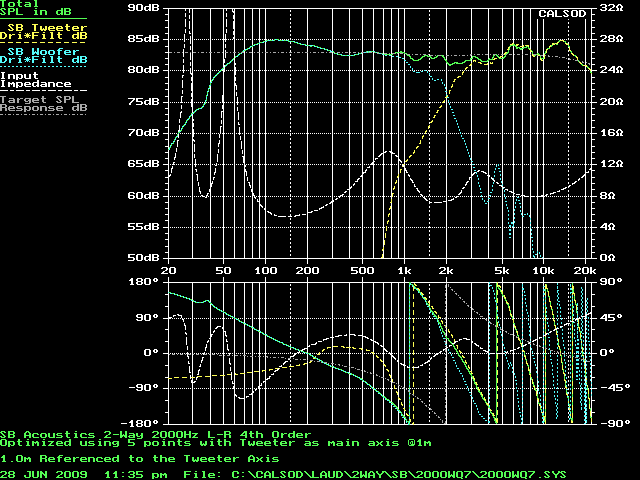640x480 pixels.
Task: Click the 70dB axis label
Action: point(143,132)
